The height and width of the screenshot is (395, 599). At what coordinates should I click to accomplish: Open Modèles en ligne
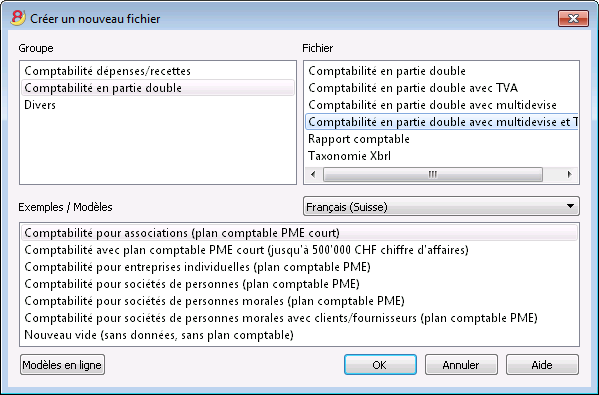(x=62, y=365)
